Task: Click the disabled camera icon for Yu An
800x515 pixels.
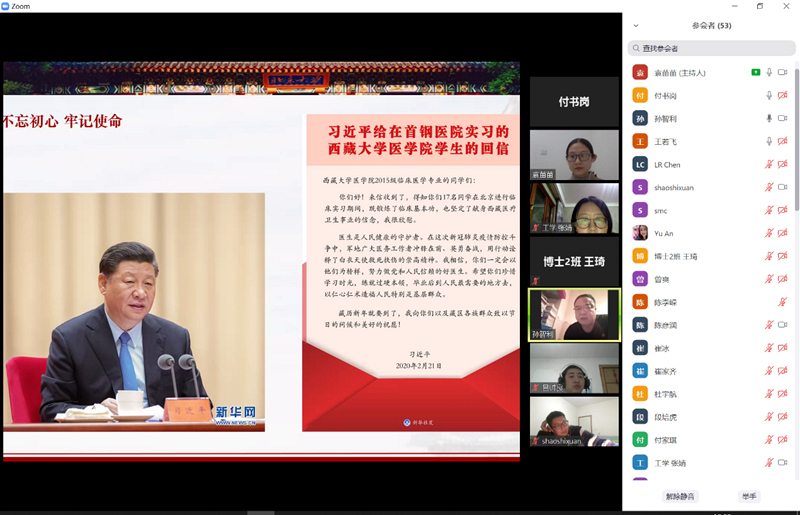Action: [x=783, y=233]
